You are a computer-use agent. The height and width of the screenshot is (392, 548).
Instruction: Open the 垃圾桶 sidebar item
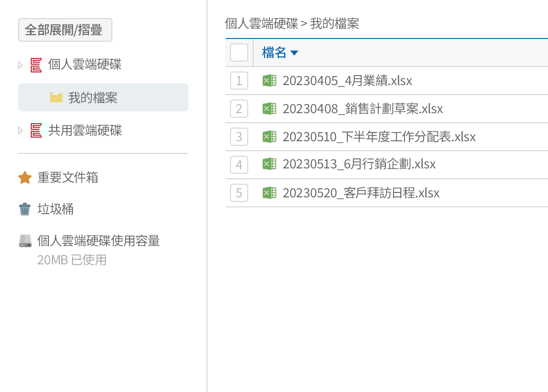click(x=55, y=209)
